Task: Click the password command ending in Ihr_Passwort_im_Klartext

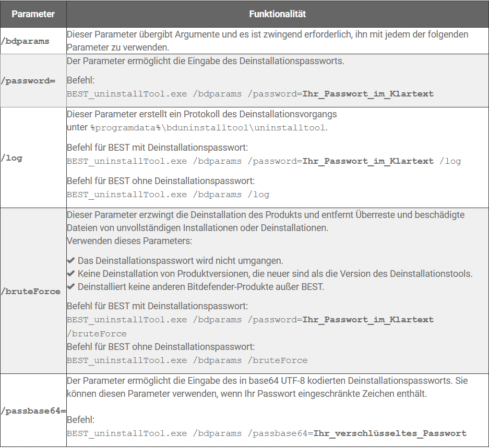Action: point(250,94)
